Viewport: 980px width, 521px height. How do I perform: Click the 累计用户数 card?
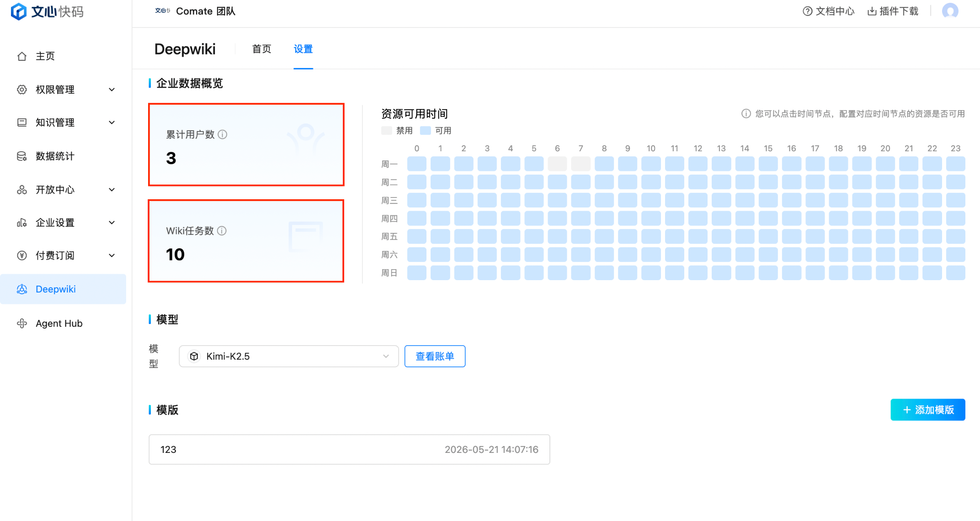[x=246, y=145]
